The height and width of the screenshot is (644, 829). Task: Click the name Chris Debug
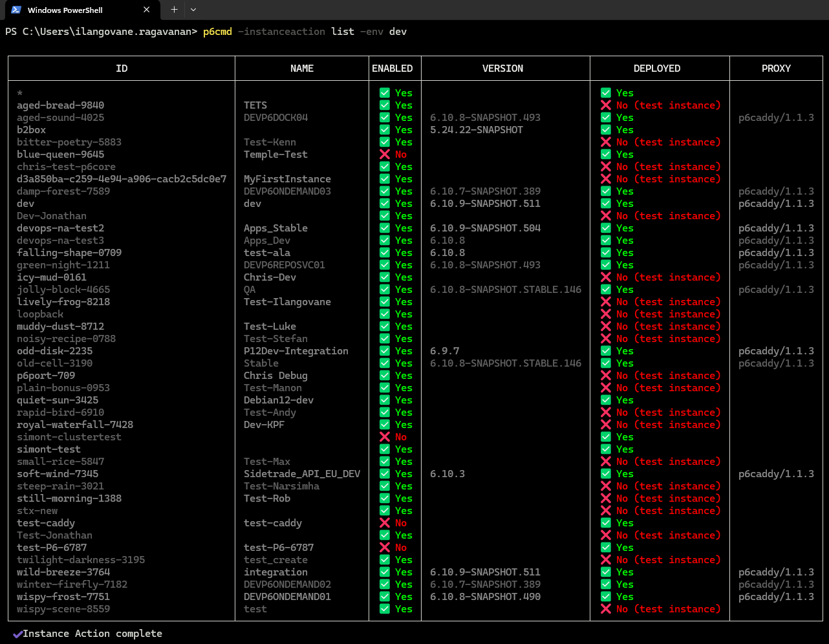coord(275,376)
